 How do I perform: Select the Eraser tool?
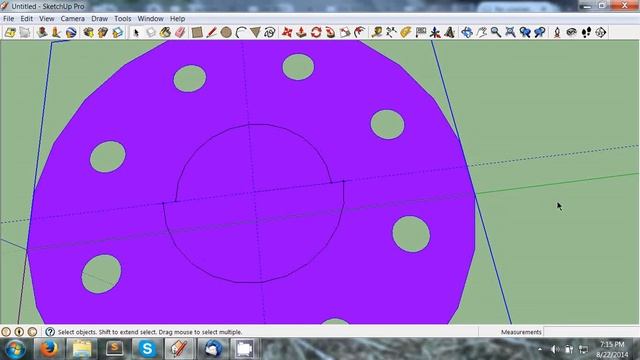click(180, 32)
